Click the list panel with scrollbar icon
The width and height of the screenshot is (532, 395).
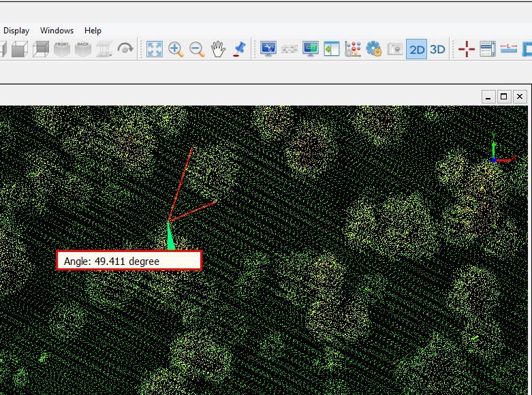[488, 49]
